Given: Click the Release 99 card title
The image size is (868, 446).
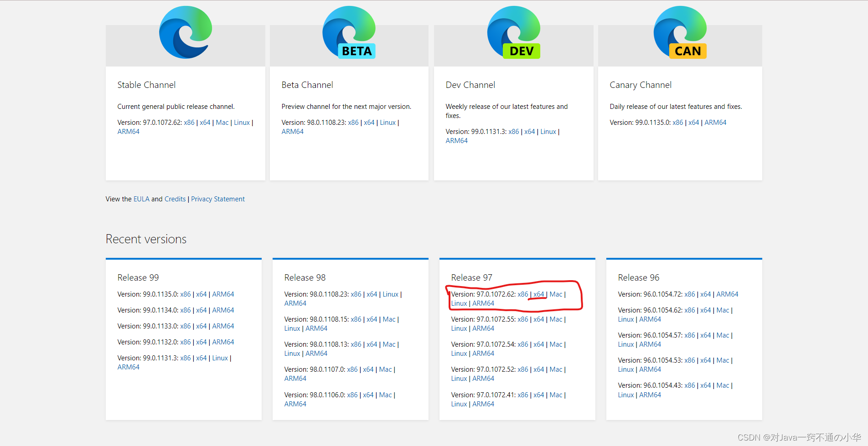Looking at the screenshot, I should pyautogui.click(x=138, y=277).
